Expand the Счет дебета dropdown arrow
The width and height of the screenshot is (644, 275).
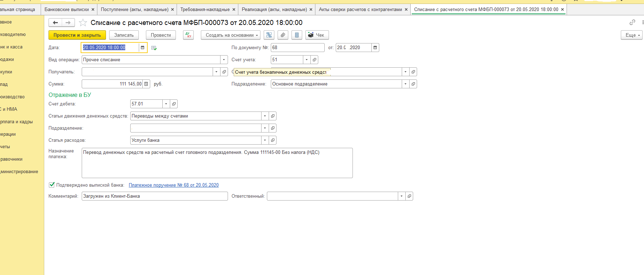click(x=166, y=104)
